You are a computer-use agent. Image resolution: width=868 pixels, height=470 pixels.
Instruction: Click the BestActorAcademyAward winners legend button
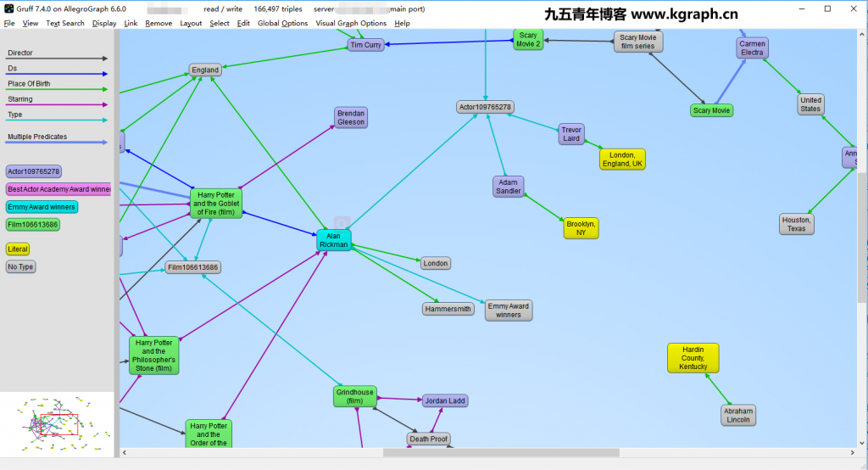click(x=58, y=189)
